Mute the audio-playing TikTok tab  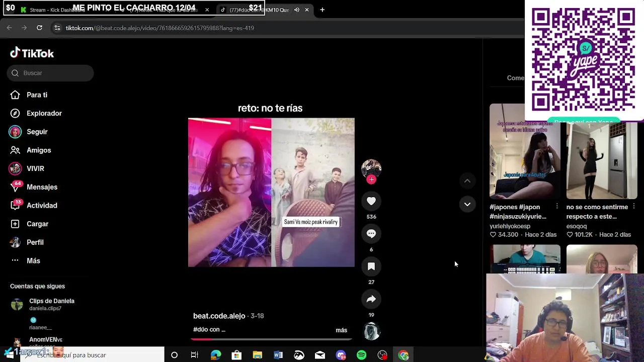(297, 10)
